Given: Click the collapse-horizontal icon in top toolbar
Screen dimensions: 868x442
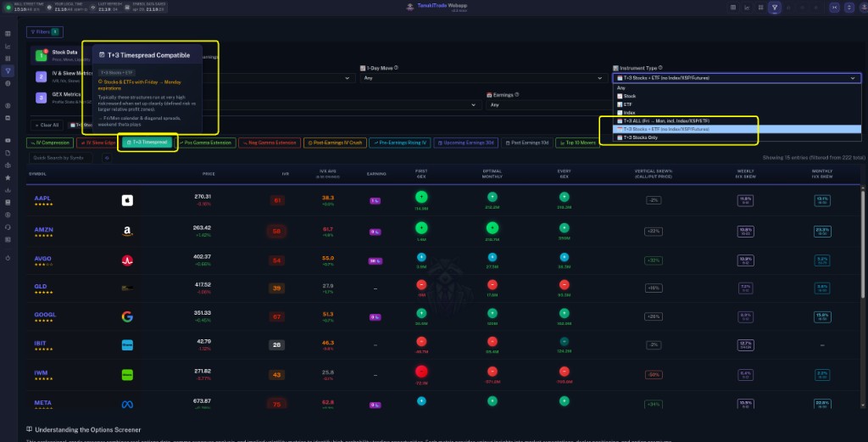Looking at the screenshot, I should pos(834,8).
